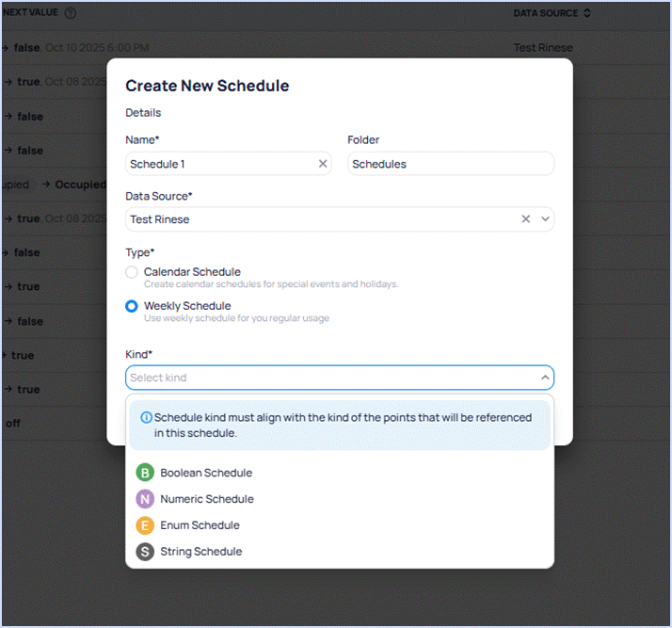The image size is (672, 628).
Task: Clear the Test Rinese data source selection
Action: point(526,219)
